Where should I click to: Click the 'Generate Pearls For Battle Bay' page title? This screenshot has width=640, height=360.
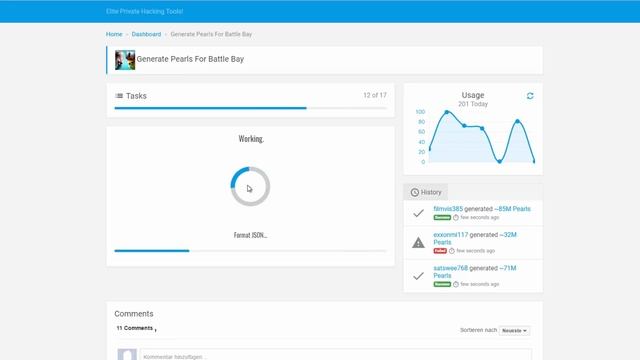click(x=190, y=59)
